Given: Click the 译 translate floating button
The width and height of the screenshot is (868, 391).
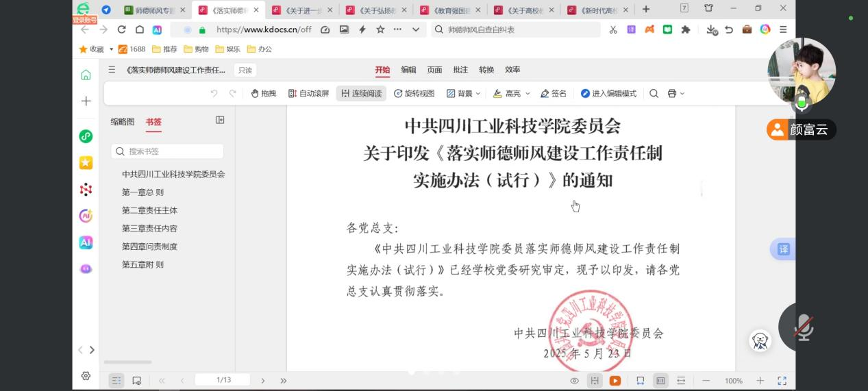Looking at the screenshot, I should pyautogui.click(x=784, y=249).
